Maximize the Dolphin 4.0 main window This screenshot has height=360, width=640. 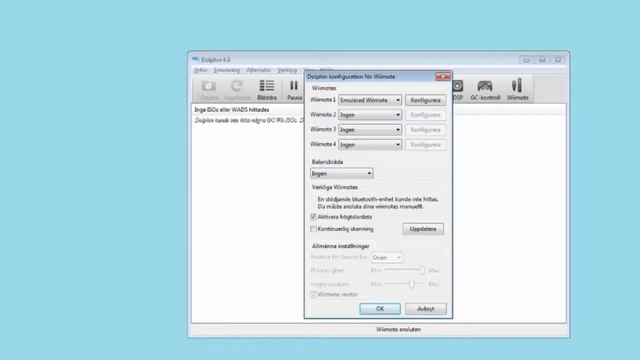tap(542, 60)
